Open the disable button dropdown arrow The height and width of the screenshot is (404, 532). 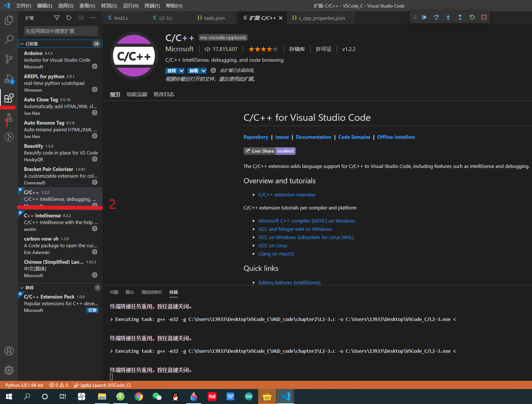click(181, 71)
